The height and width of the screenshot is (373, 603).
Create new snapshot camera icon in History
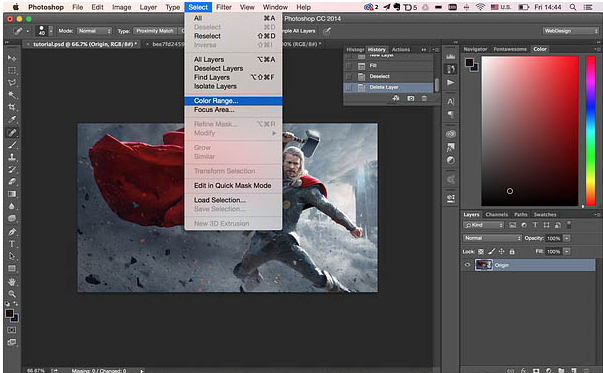[x=411, y=98]
